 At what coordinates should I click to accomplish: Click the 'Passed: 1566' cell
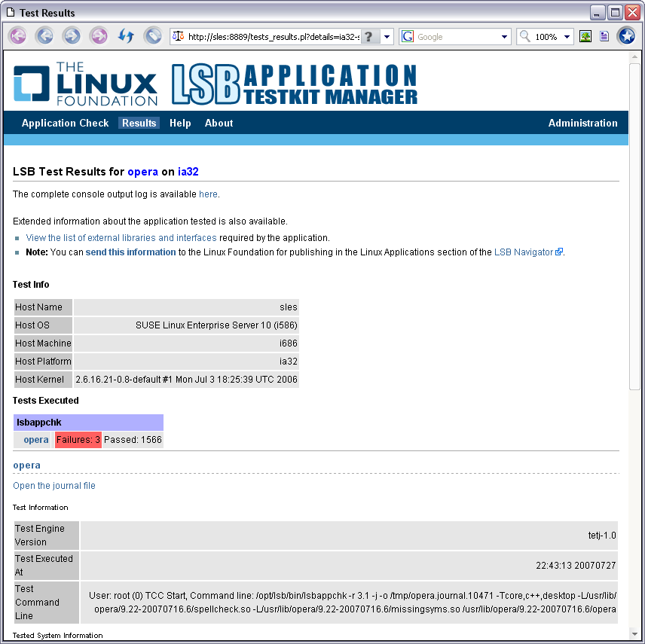click(x=133, y=440)
